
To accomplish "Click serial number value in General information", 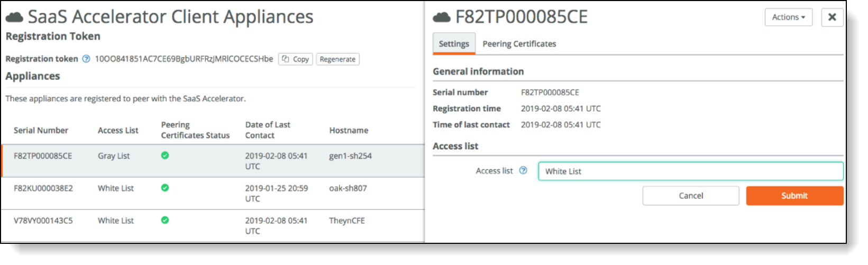I will pyautogui.click(x=550, y=92).
